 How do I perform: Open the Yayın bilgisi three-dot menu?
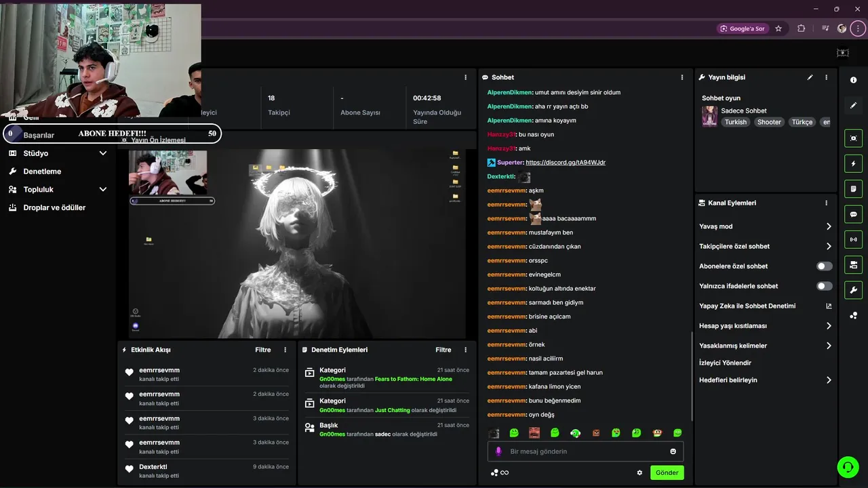coord(826,77)
